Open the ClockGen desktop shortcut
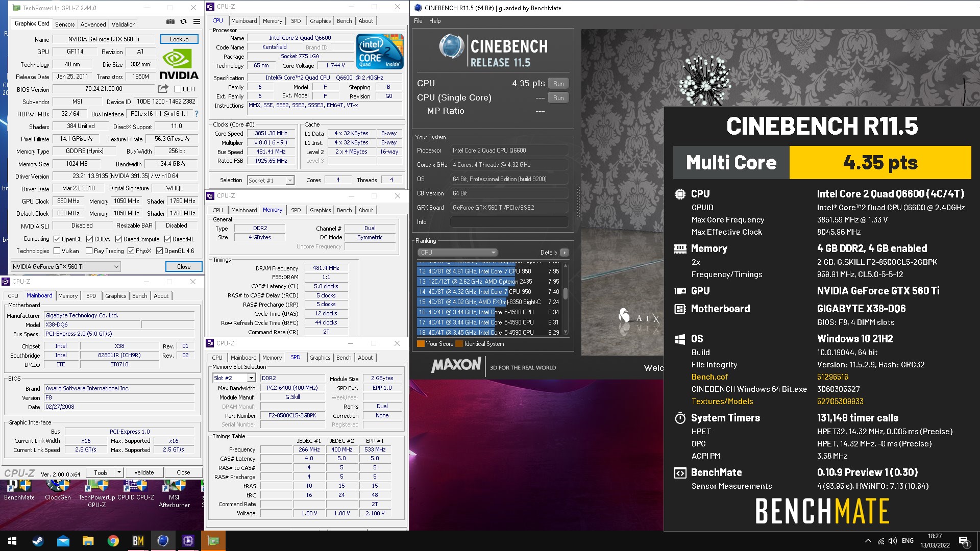 pyautogui.click(x=58, y=490)
